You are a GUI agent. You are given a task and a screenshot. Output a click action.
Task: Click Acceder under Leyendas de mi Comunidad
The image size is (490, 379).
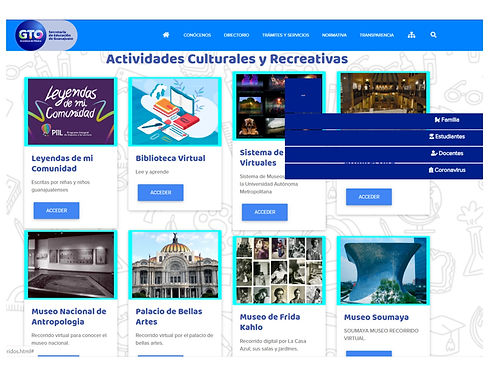point(56,210)
